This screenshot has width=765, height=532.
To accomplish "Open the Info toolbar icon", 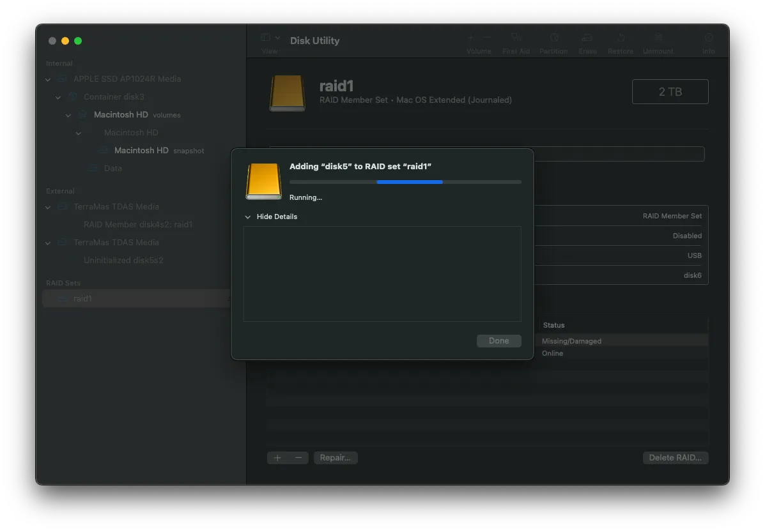I will point(709,38).
